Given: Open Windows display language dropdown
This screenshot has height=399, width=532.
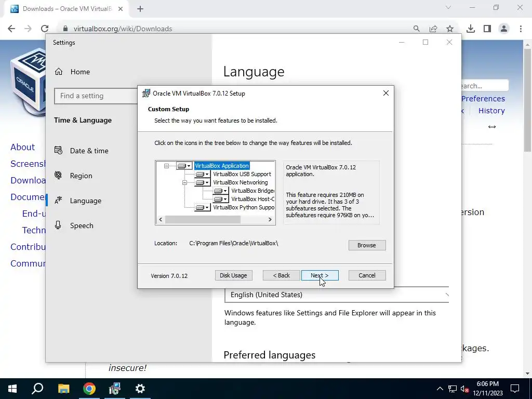Looking at the screenshot, I should [x=337, y=295].
